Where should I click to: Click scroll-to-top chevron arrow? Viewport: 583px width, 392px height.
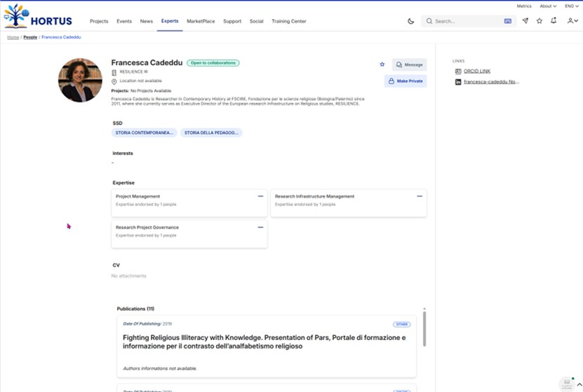pyautogui.click(x=579, y=384)
